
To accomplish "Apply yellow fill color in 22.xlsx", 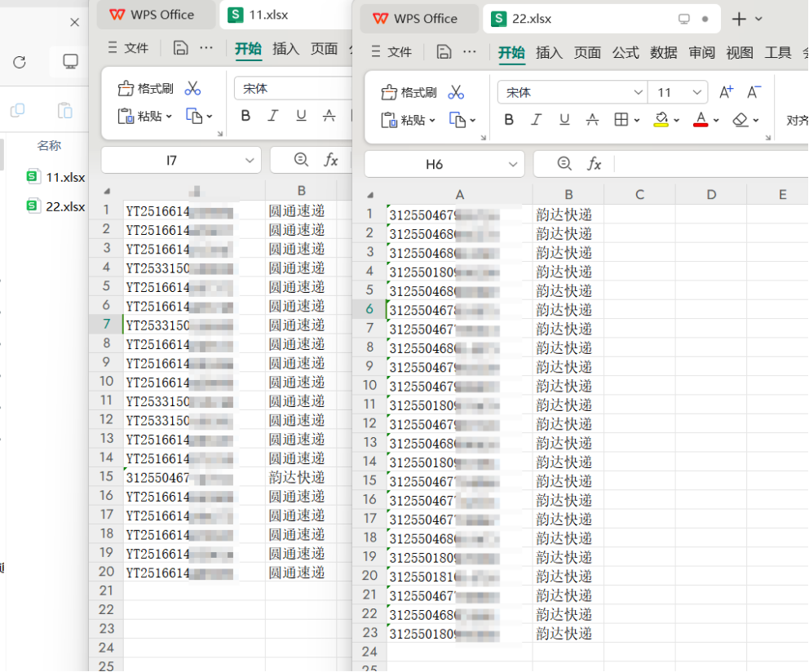I will point(661,120).
